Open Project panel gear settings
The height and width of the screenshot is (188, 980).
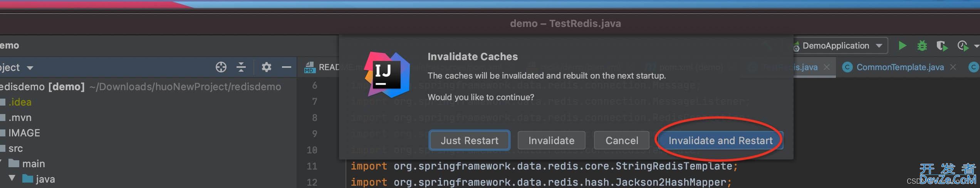pos(266,67)
